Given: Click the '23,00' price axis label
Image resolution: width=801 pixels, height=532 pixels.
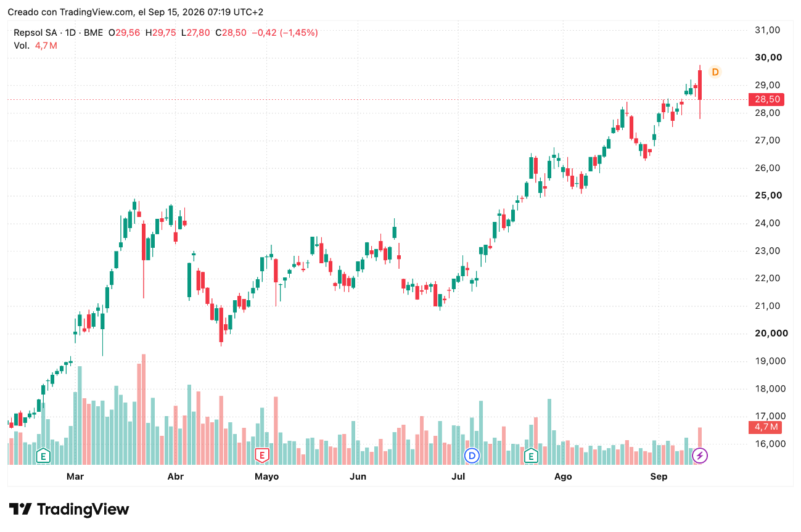Looking at the screenshot, I should coord(768,250).
